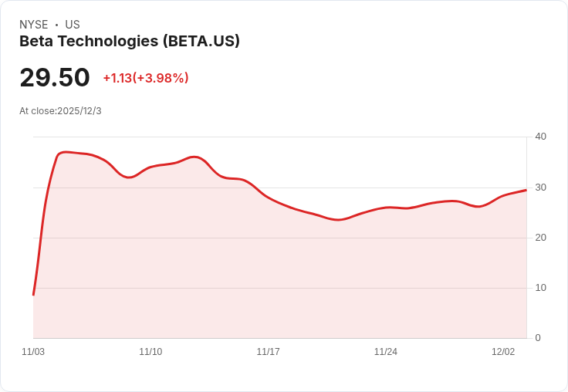
Task: Click the Beta Technologies (BETA.US) title
Action: [x=130, y=41]
